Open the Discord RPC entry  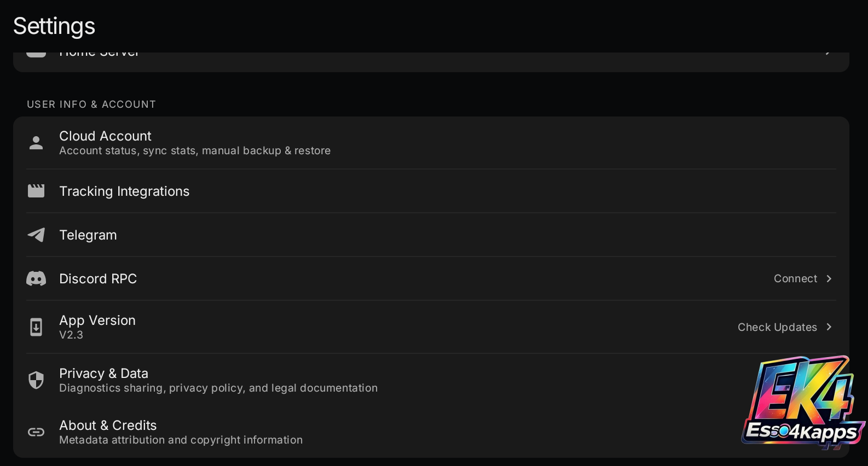[431, 278]
